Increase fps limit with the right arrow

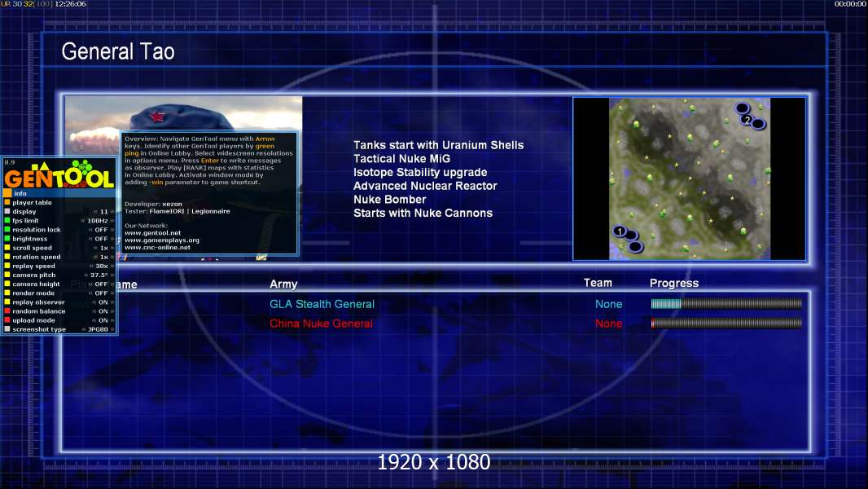(x=112, y=220)
